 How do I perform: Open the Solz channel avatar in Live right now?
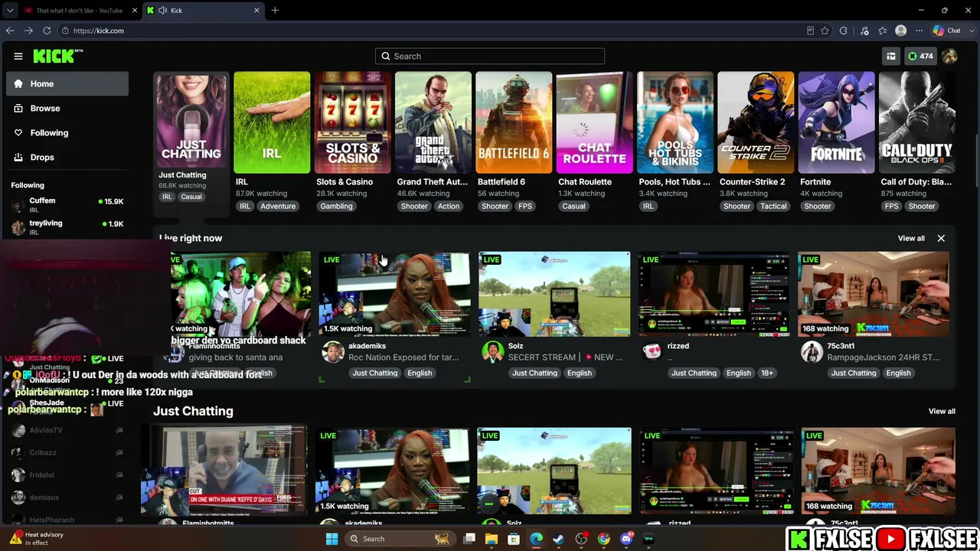click(x=492, y=351)
